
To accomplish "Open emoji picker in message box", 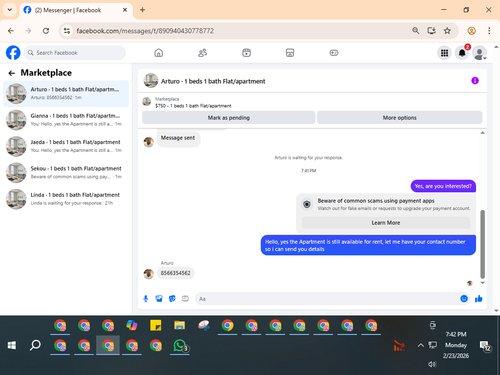I will (464, 299).
